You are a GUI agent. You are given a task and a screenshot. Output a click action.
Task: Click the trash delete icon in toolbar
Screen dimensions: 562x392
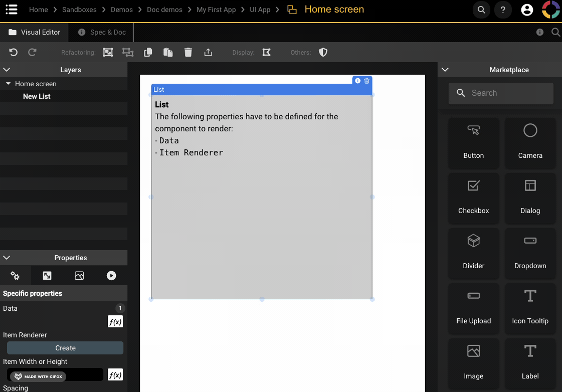(x=188, y=52)
